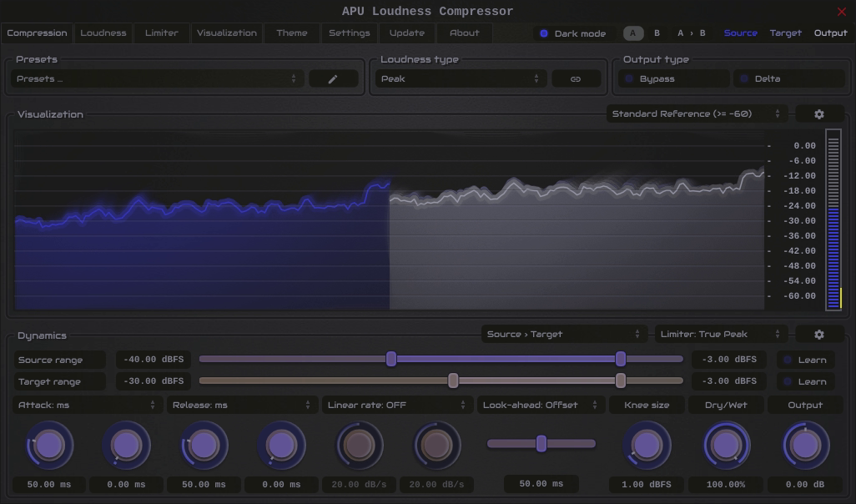
Task: Open the About tab
Action: 465,33
